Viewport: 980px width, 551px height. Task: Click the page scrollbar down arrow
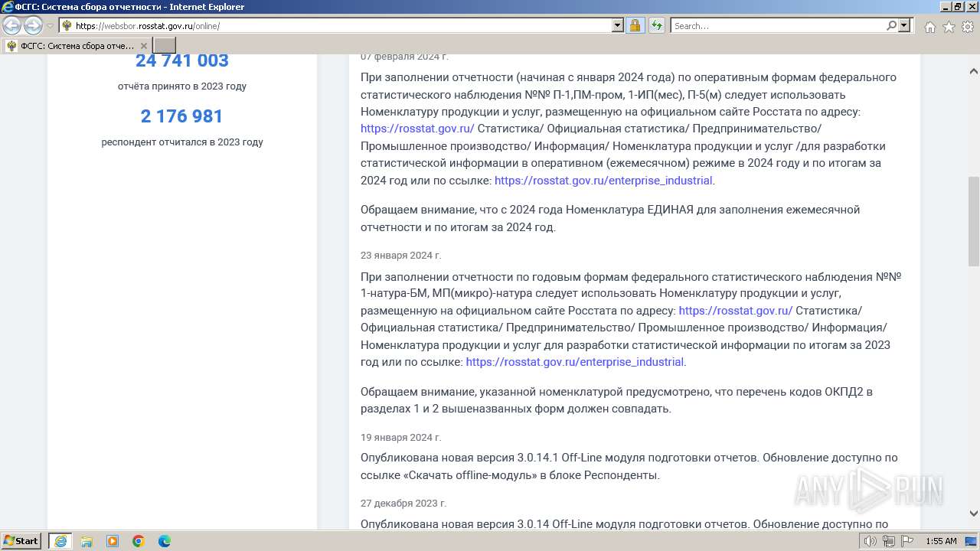click(x=974, y=514)
